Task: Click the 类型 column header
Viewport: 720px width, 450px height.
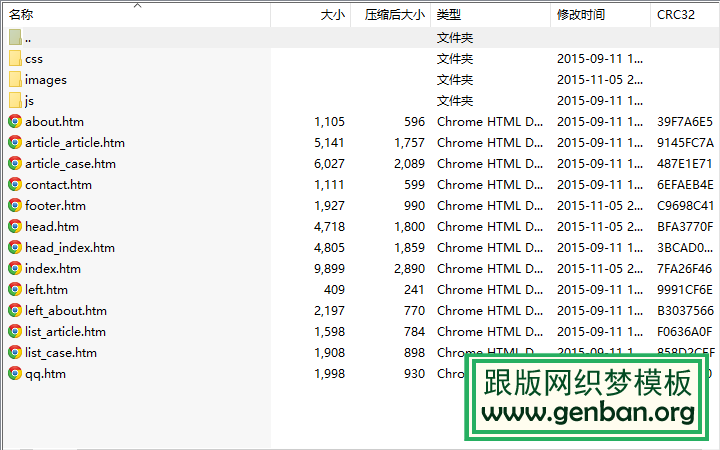Action: click(449, 15)
